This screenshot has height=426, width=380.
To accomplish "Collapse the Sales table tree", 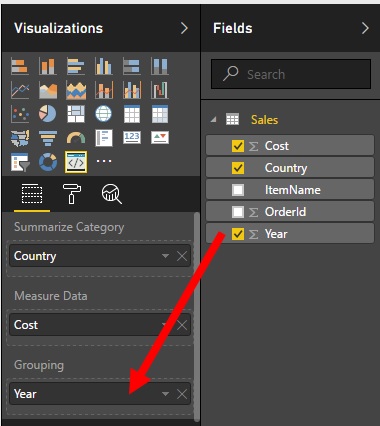I will 214,119.
